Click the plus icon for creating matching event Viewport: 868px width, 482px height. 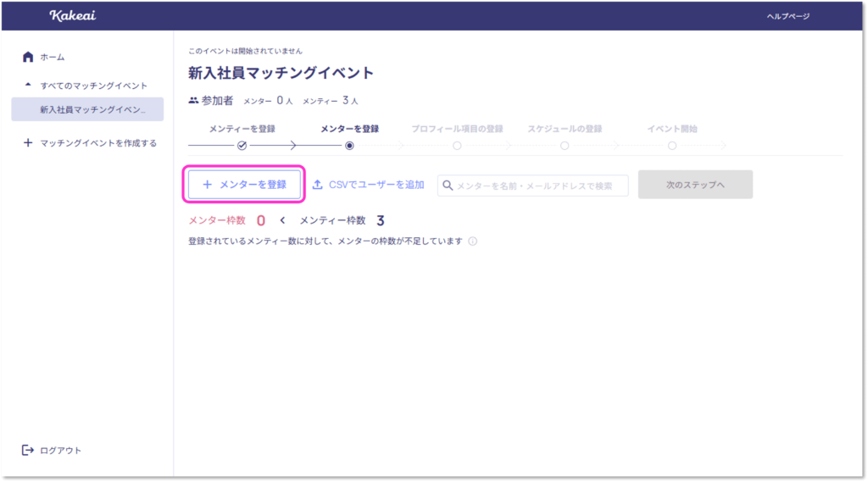coord(28,143)
